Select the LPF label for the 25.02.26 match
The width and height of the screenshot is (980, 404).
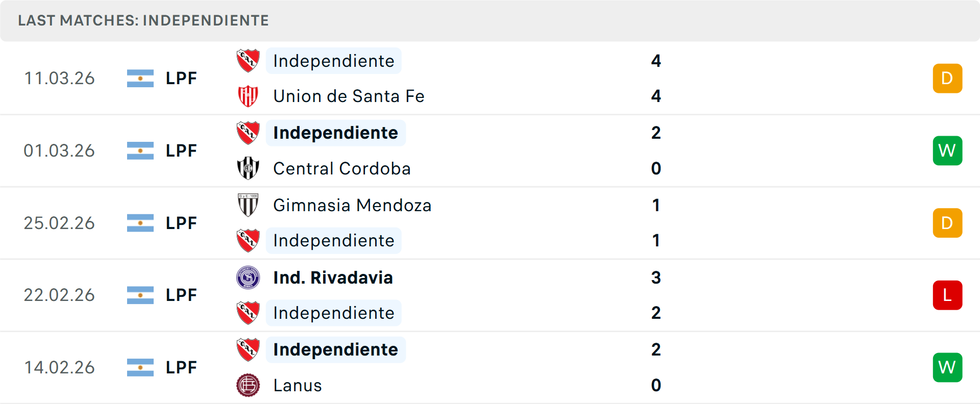(181, 223)
